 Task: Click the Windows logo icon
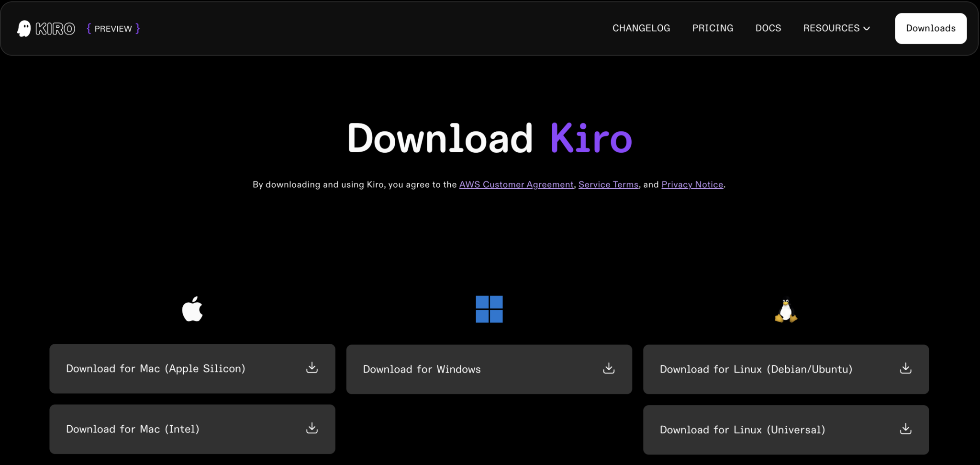[x=489, y=309]
